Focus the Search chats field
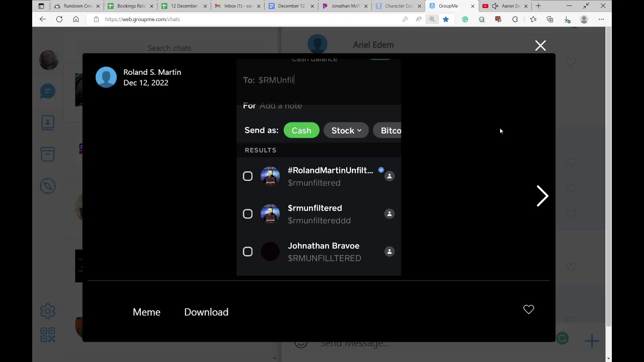The height and width of the screenshot is (362, 644). (x=170, y=48)
